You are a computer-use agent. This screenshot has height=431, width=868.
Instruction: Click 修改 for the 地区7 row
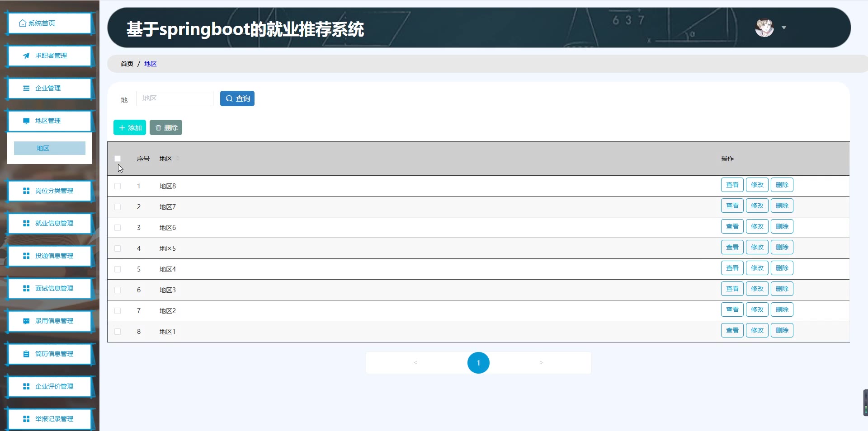pyautogui.click(x=757, y=206)
